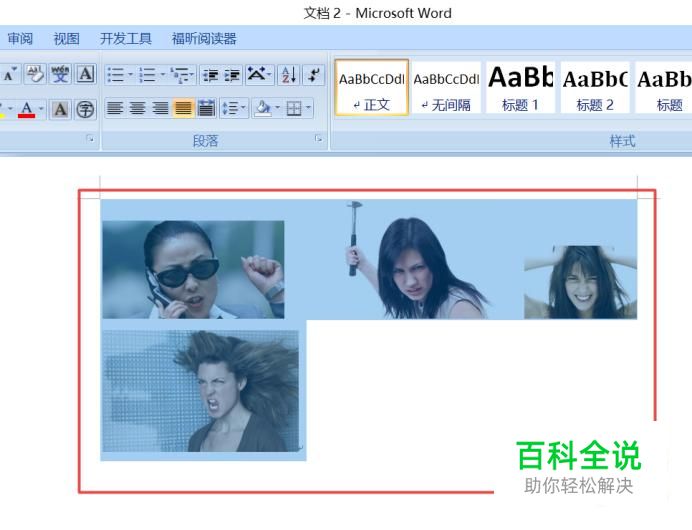Center align the text
The height and width of the screenshot is (530, 692).
[138, 108]
